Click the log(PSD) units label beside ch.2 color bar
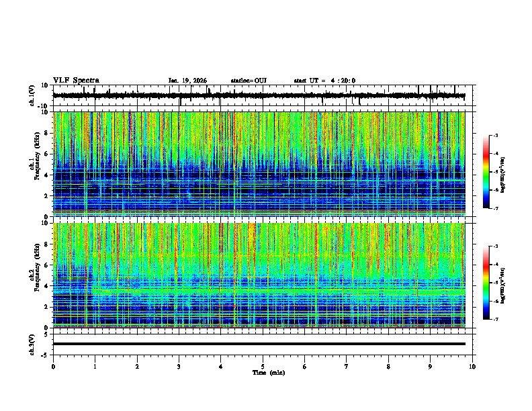Viewport: 532px width, 411px height. pos(502,285)
